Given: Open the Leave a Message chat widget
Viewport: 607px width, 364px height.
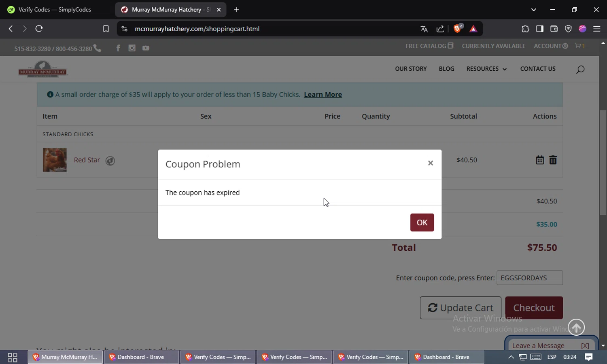Looking at the screenshot, I should click(538, 345).
